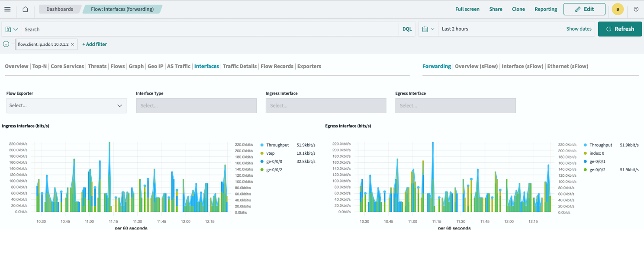Open the Exporters dashboard link
644x255 pixels.
[x=309, y=66]
